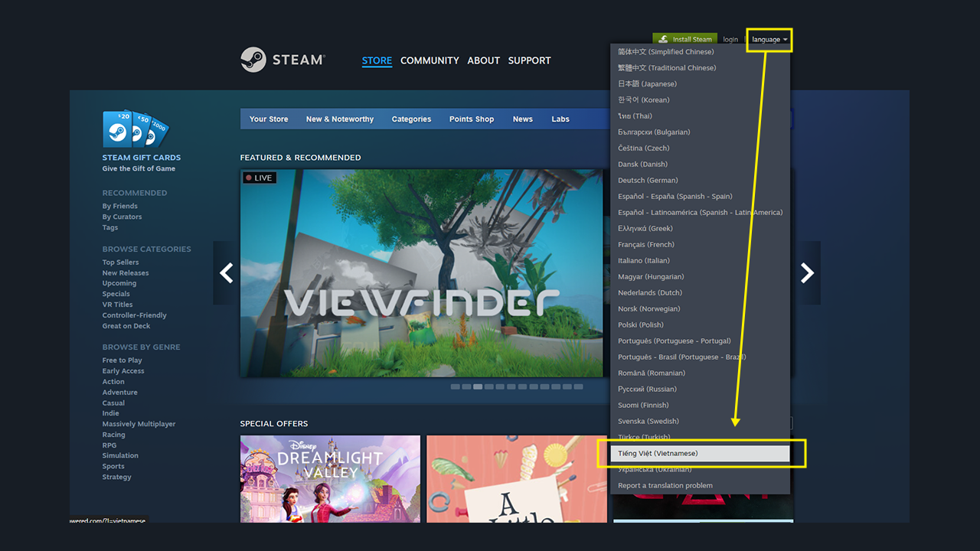Open Disney Dreamlight Valley special offer

(331, 479)
